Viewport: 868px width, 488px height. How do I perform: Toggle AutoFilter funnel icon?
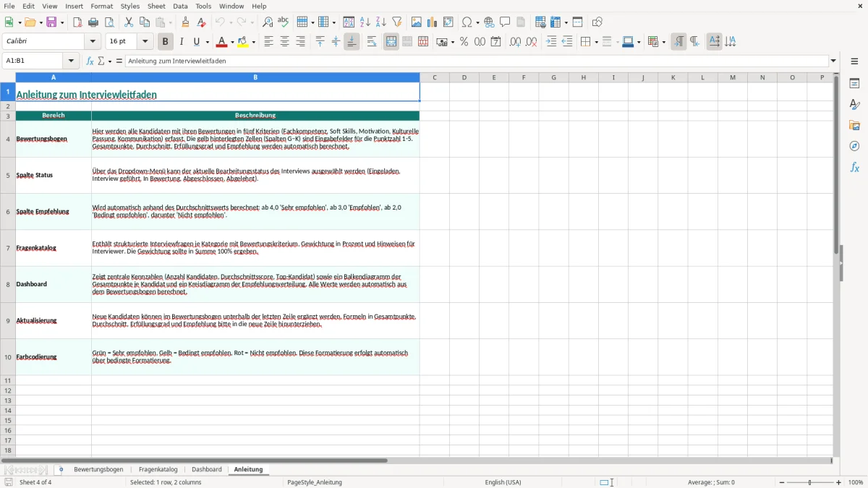pos(397,22)
